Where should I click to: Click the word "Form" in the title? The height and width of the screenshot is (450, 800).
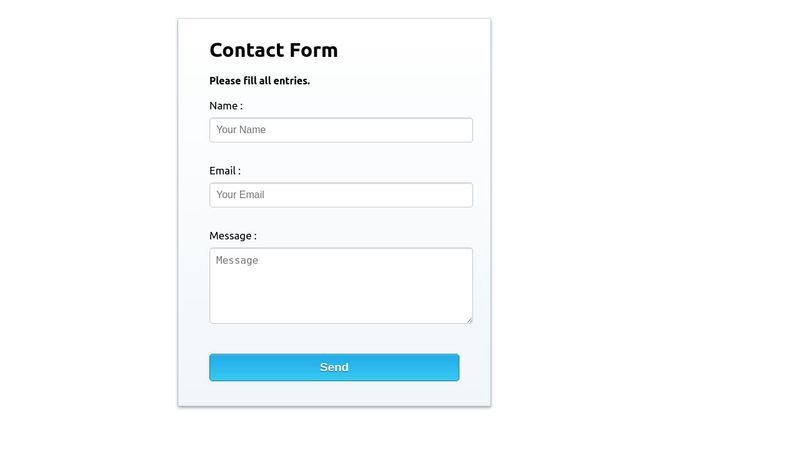click(x=313, y=50)
